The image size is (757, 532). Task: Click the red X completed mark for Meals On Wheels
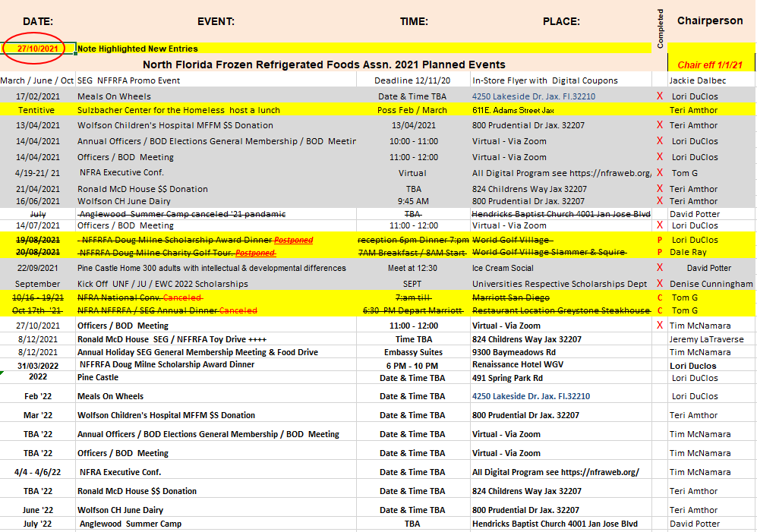pyautogui.click(x=660, y=96)
